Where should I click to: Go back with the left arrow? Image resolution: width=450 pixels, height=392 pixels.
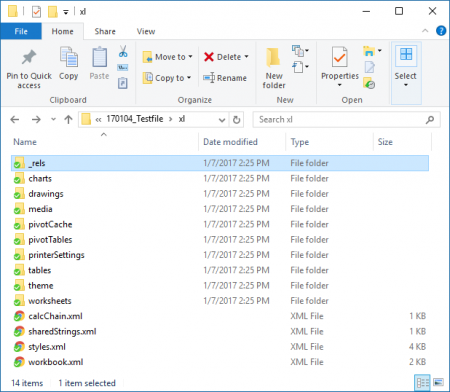(15, 119)
